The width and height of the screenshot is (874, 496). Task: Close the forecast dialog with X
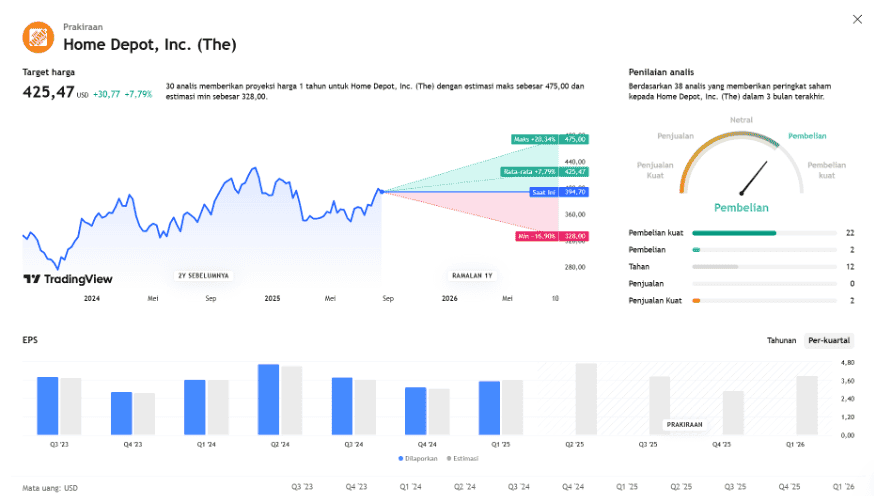(857, 19)
